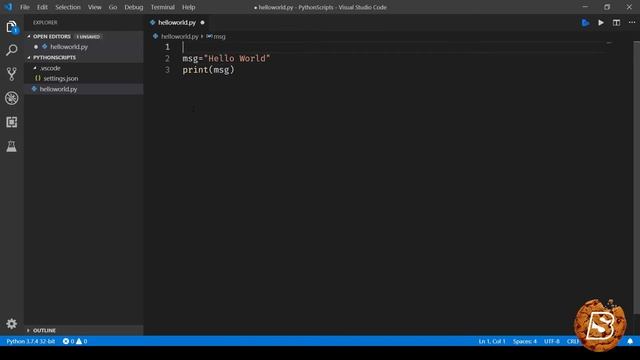Click the print(msg) code on line 3

(209, 70)
